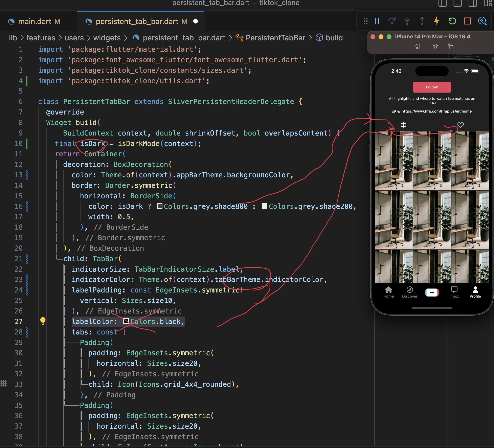Image resolution: width=494 pixels, height=448 pixels.
Task: Open the build method breadcrumb
Action: [334, 38]
